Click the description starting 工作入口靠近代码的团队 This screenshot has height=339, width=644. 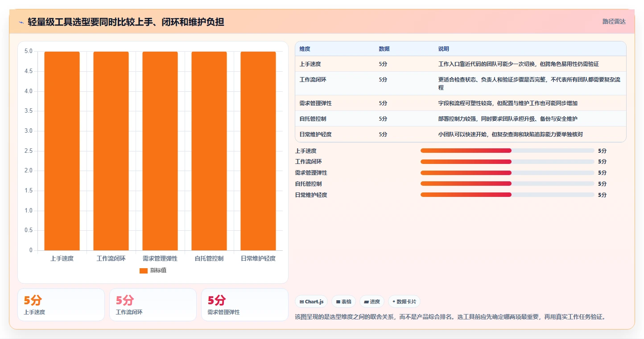coord(519,64)
